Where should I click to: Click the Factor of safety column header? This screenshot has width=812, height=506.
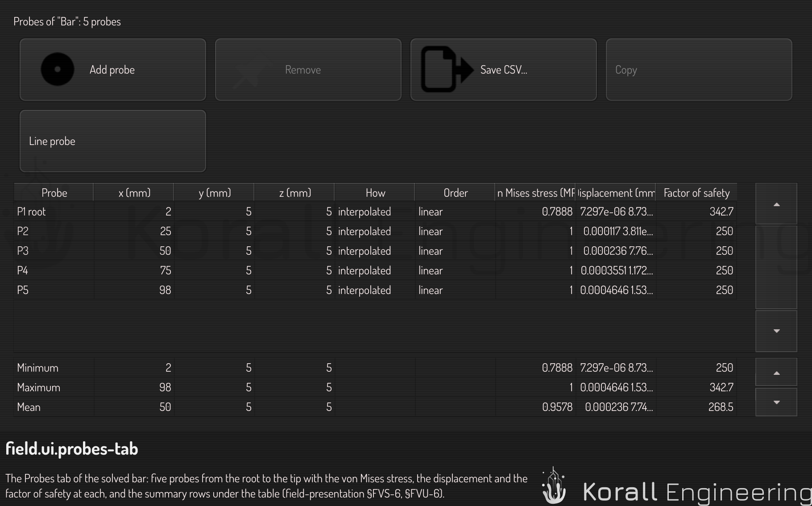[696, 193]
